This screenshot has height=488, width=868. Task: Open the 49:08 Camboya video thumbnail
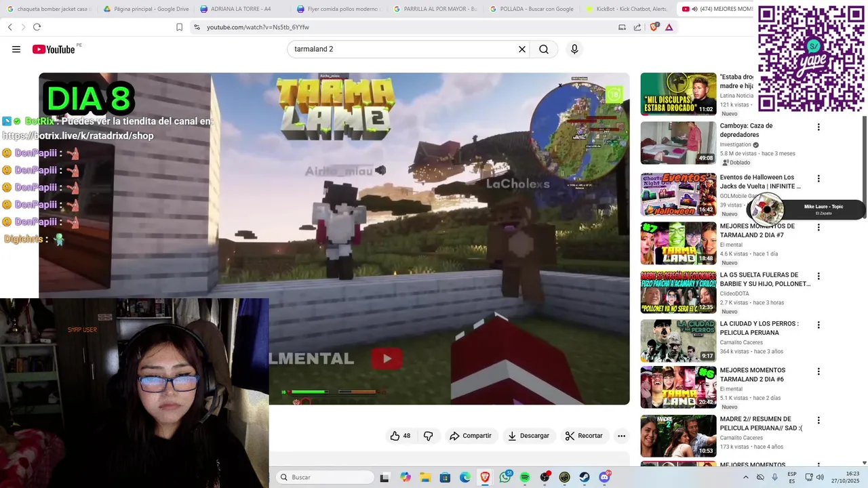pos(678,143)
